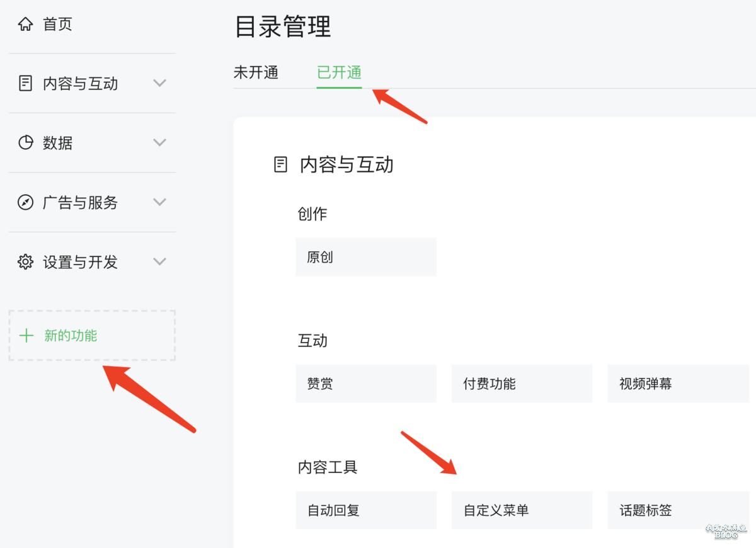Open the 视频弹幕 feature tile
The height and width of the screenshot is (548, 756).
click(x=678, y=384)
